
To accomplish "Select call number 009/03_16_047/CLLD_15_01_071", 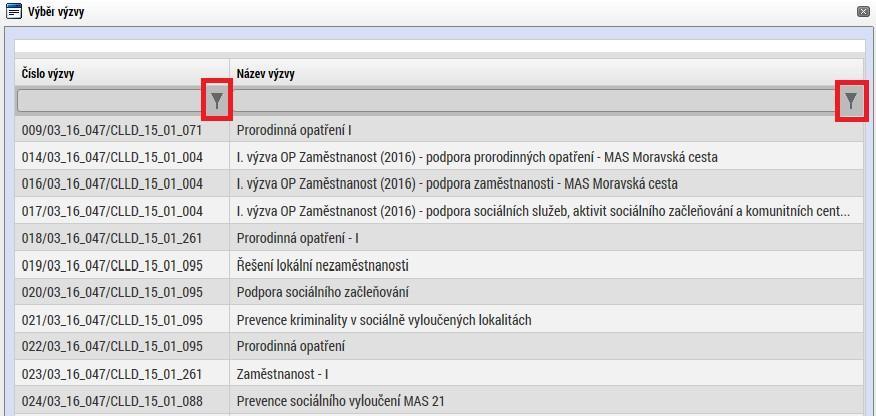I will (x=112, y=130).
